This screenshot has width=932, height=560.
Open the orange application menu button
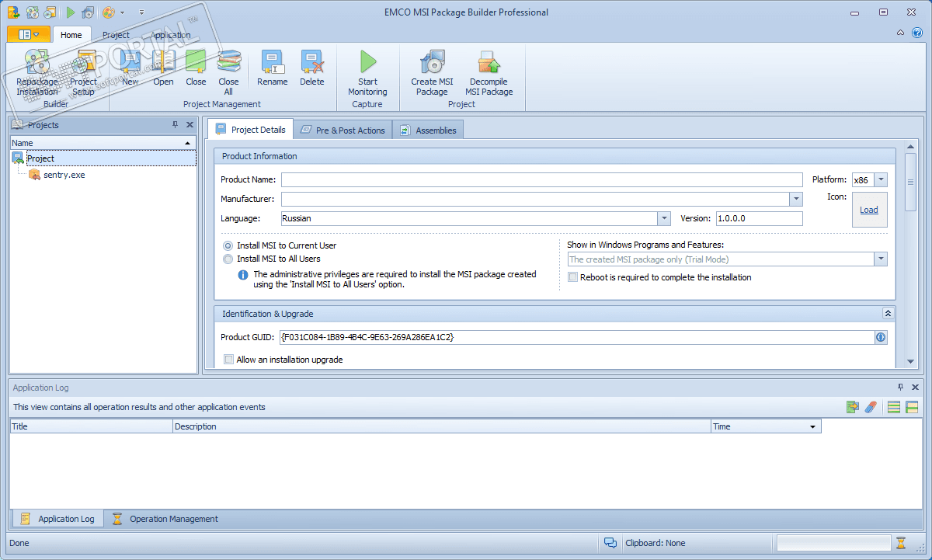(28, 34)
